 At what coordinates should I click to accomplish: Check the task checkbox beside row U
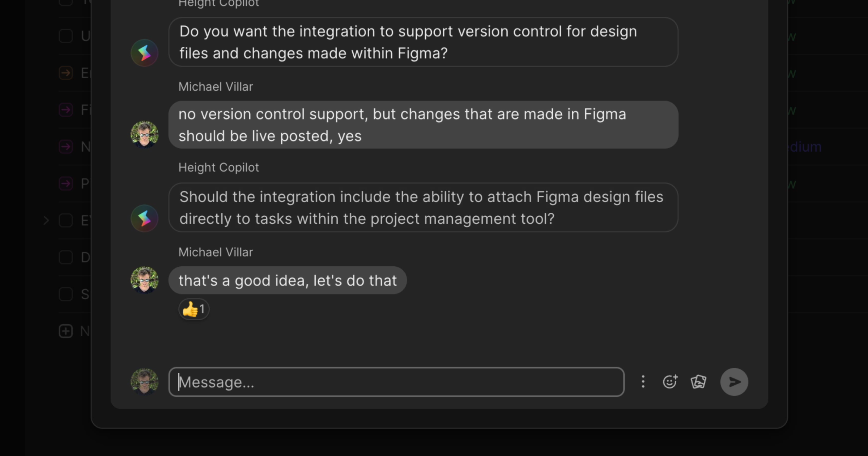(x=66, y=36)
